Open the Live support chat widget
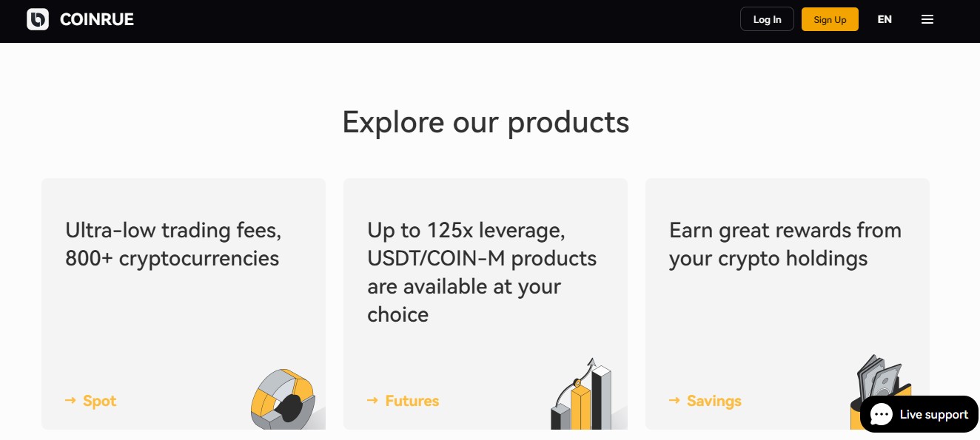The height and width of the screenshot is (440, 980). [x=933, y=415]
